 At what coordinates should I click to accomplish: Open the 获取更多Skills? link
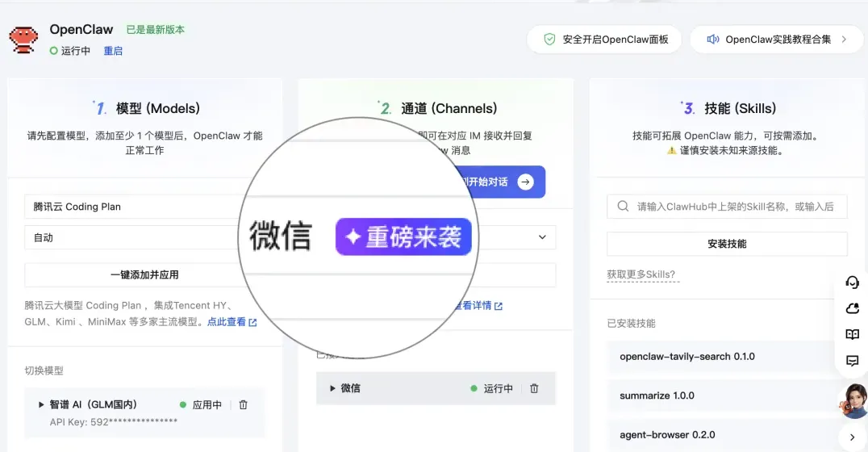[x=641, y=274]
